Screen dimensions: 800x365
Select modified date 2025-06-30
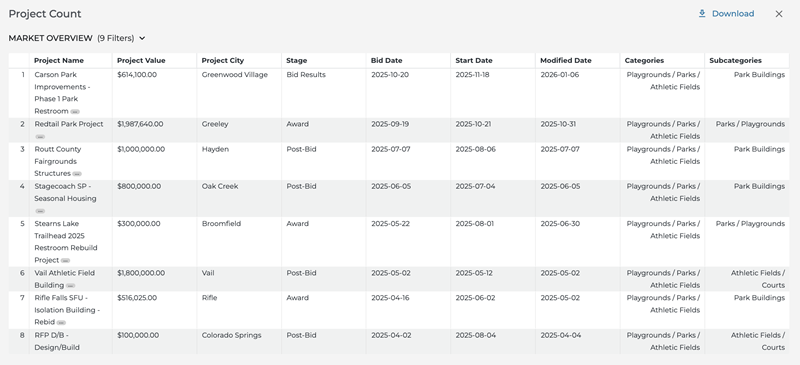pyautogui.click(x=560, y=224)
